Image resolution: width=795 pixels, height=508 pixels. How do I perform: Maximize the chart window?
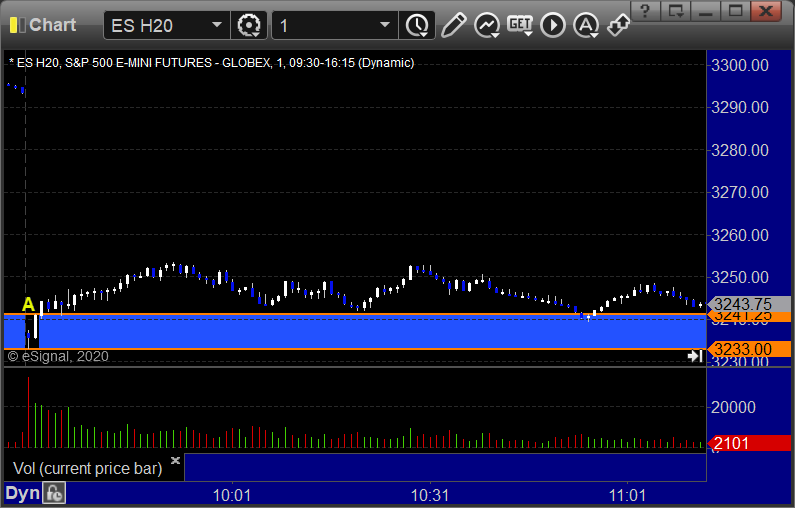tap(735, 11)
